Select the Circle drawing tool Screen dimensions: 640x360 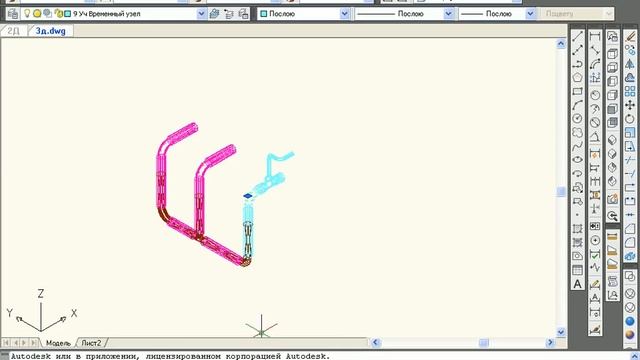pyautogui.click(x=577, y=119)
